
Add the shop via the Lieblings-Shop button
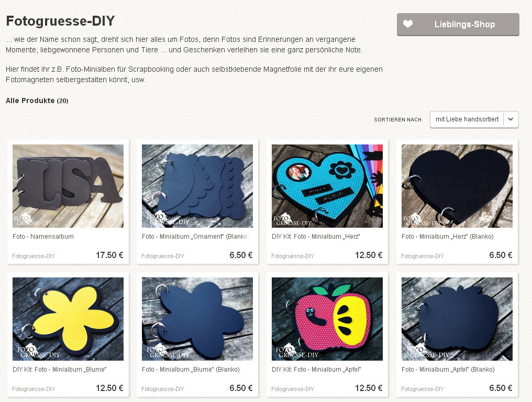458,25
